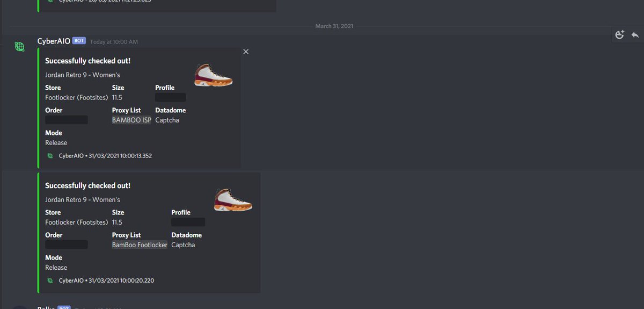Click first 'Successfully checked out!' title
This screenshot has width=644, height=309.
coord(87,61)
